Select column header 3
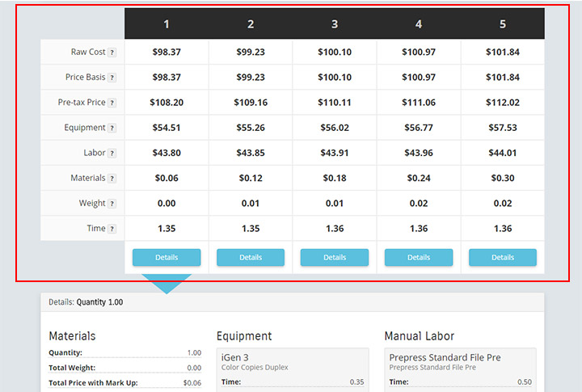Viewport: 582px width, 392px height. (335, 24)
